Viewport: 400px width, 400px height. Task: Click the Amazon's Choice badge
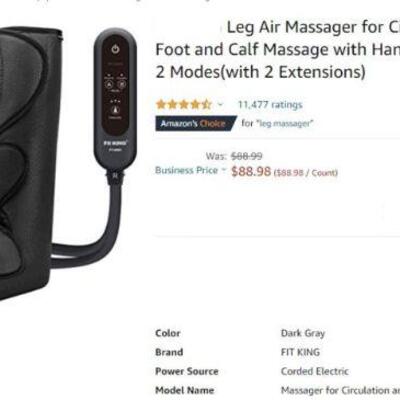(x=196, y=123)
